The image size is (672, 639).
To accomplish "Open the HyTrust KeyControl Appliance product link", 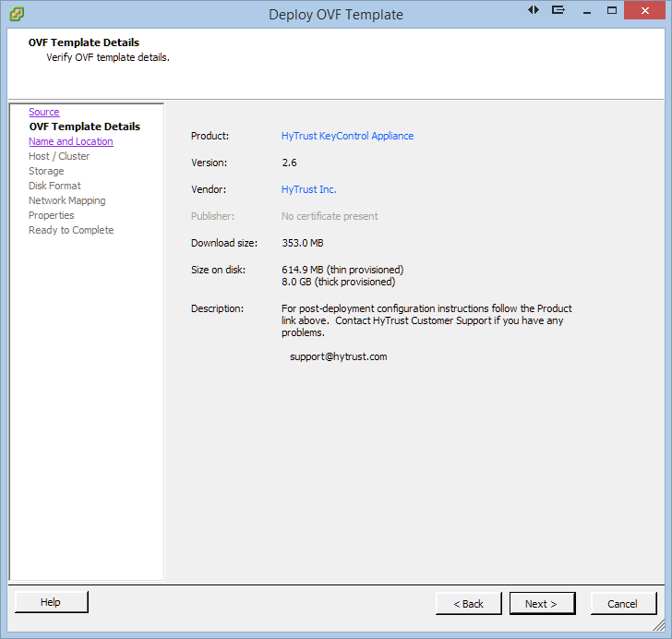I will click(x=347, y=136).
